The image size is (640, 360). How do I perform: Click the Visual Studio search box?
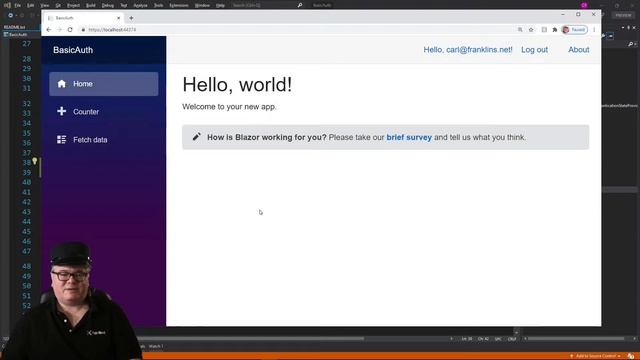(x=267, y=5)
